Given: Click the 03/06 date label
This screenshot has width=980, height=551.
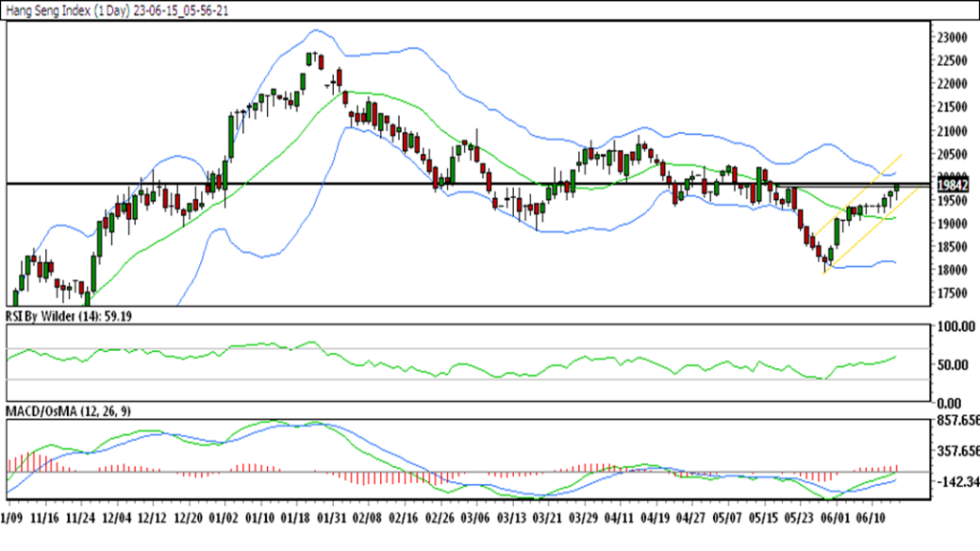Looking at the screenshot, I should 476,518.
